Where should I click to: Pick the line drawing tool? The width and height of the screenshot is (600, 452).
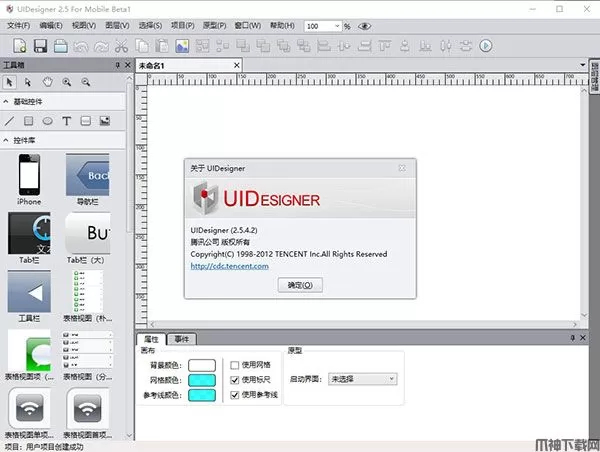[10, 121]
